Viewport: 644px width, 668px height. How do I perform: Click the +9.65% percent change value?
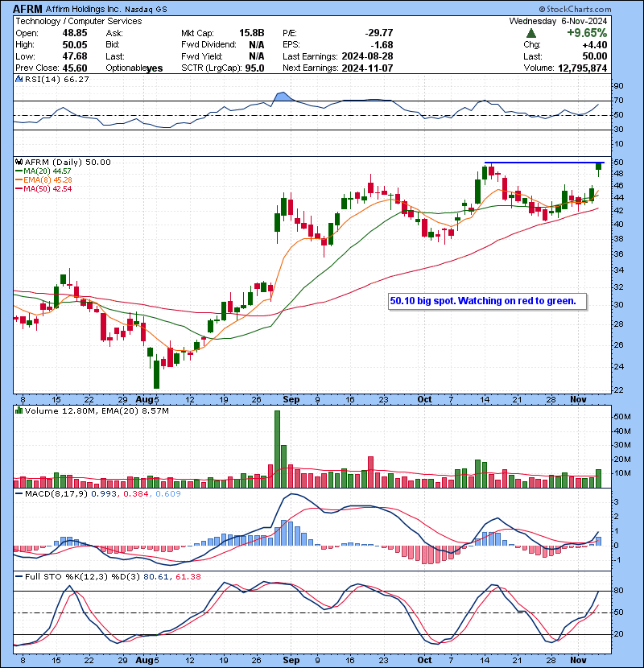tap(587, 33)
